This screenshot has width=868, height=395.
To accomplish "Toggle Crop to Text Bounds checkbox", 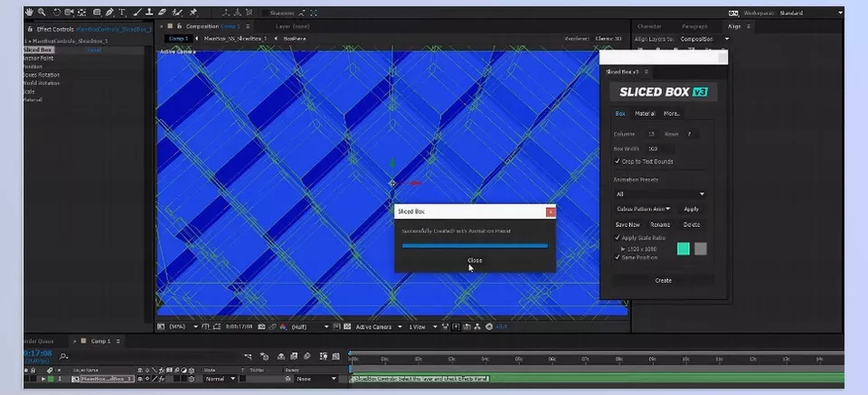I will [x=618, y=162].
